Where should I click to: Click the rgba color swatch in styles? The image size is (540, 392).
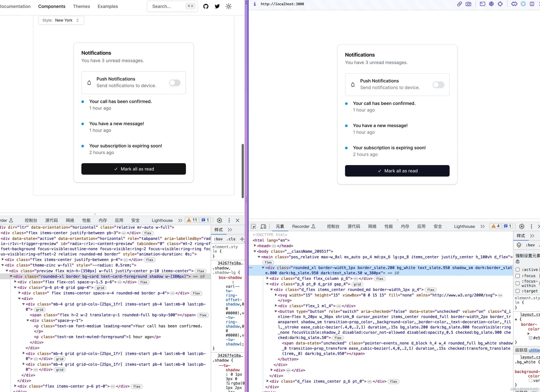pos(228,383)
